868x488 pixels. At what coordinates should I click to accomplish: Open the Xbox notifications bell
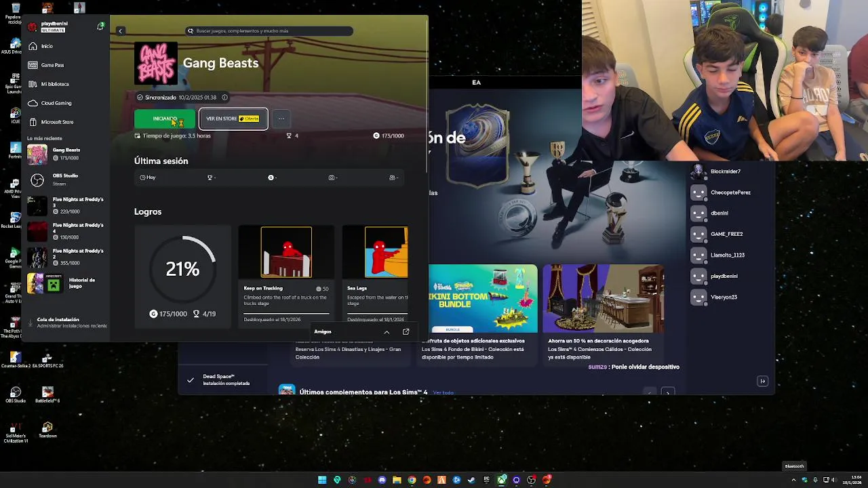point(100,26)
